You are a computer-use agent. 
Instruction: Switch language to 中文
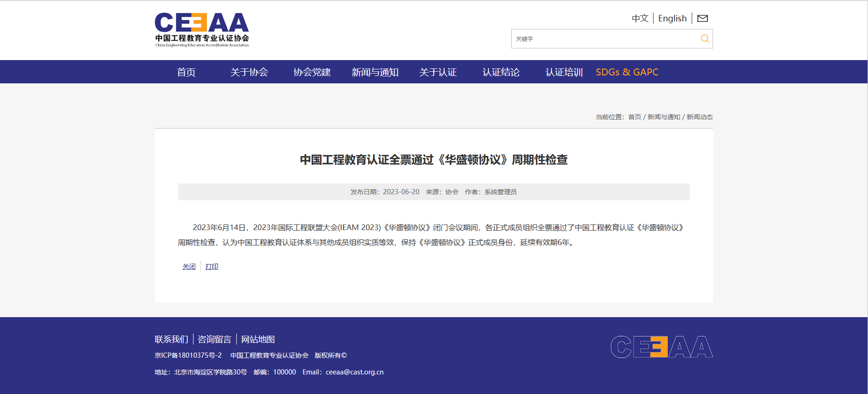click(x=640, y=19)
